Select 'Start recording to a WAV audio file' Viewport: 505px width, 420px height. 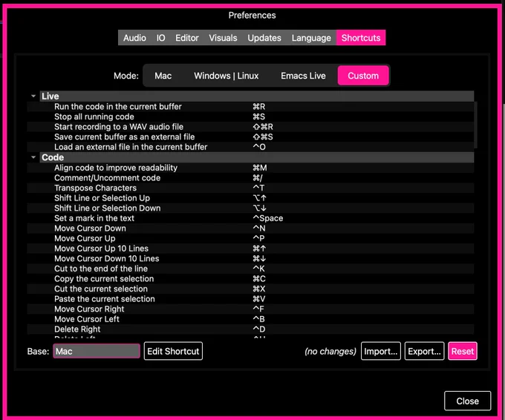pyautogui.click(x=250, y=127)
